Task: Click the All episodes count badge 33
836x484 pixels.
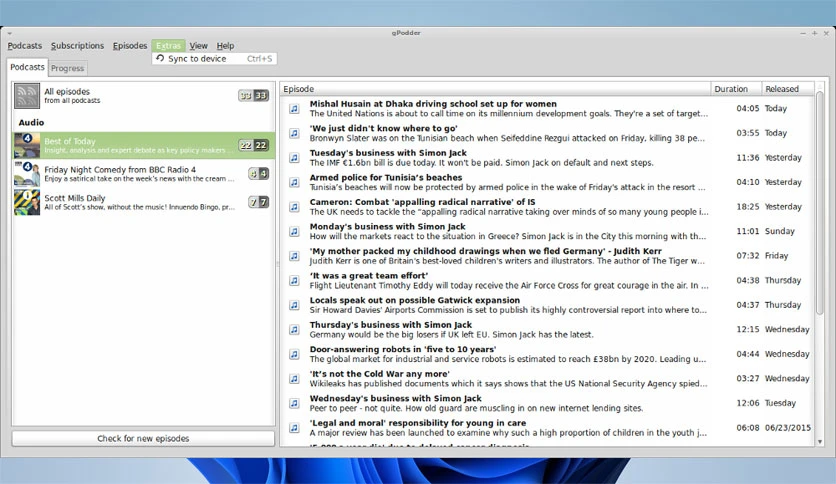Action: (253, 95)
